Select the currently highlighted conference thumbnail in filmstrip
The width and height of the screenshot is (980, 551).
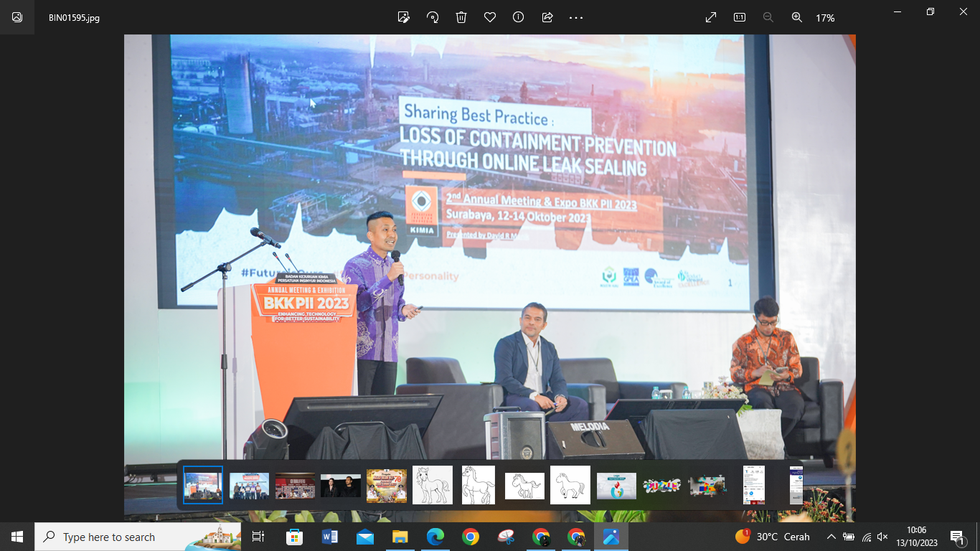(x=203, y=485)
